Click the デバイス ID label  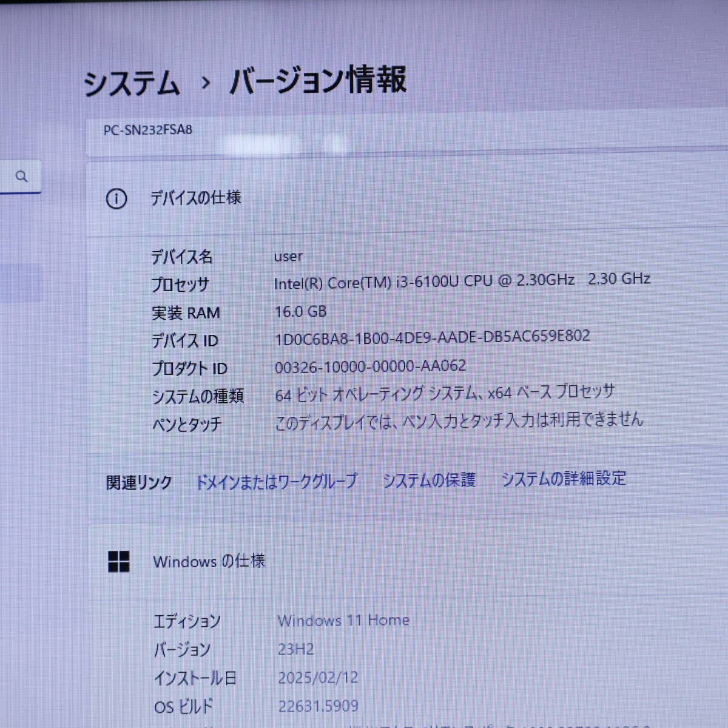[185, 341]
